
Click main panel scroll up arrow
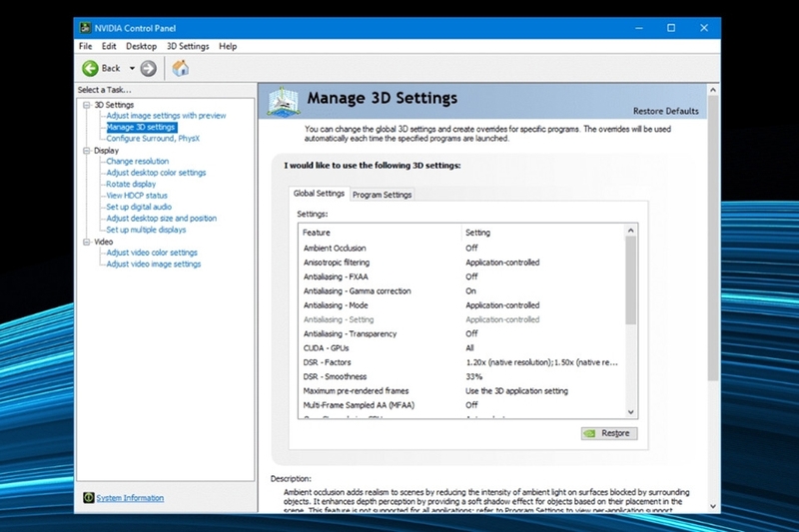point(713,90)
